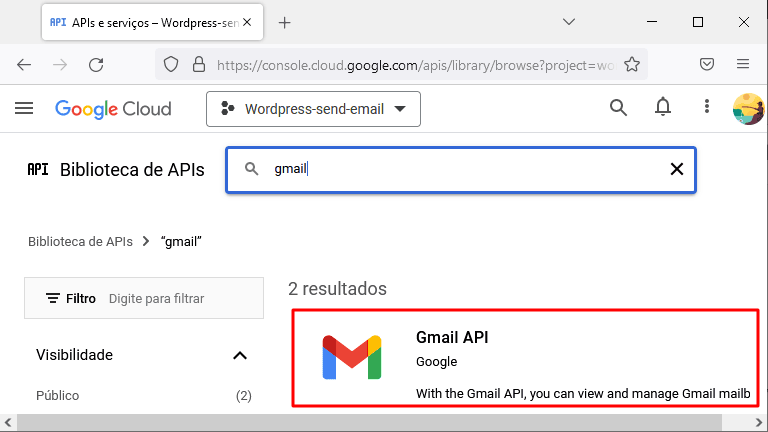Go to Google Cloud home logo
Screen dimensions: 768x432
point(113,109)
